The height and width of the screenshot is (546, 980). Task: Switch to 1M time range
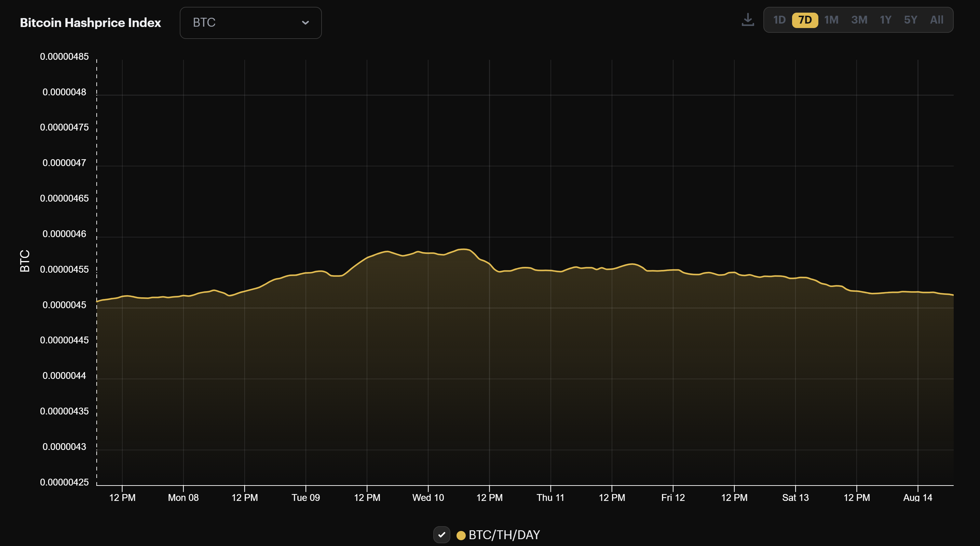[831, 20]
